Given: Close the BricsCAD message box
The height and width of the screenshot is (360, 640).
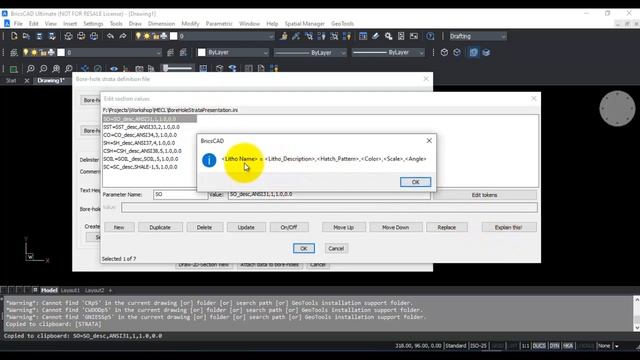Looking at the screenshot, I should 429,140.
